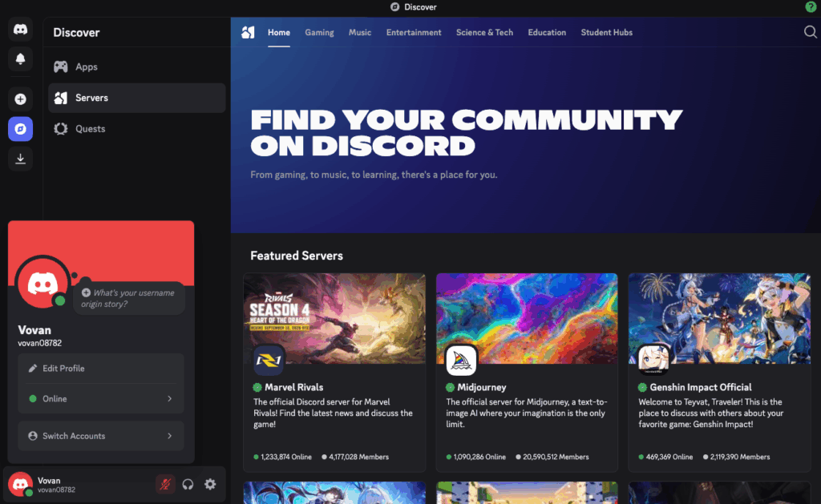Open the notifications bell icon
821x504 pixels.
pos(20,58)
